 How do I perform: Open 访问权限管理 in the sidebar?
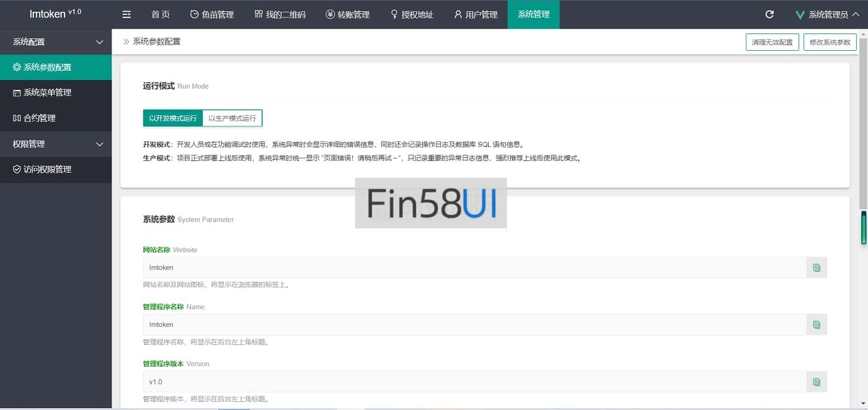point(48,169)
